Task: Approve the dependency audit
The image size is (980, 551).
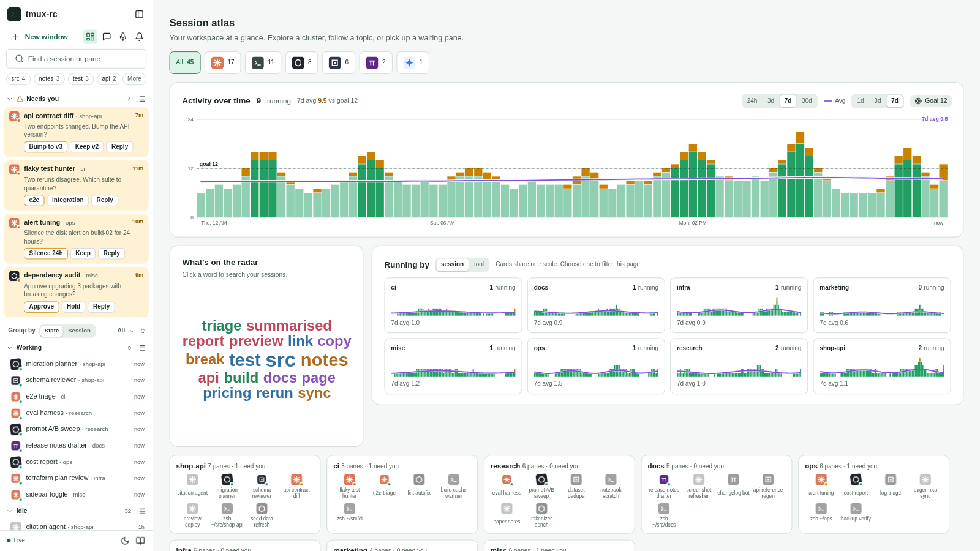Action: pyautogui.click(x=42, y=307)
